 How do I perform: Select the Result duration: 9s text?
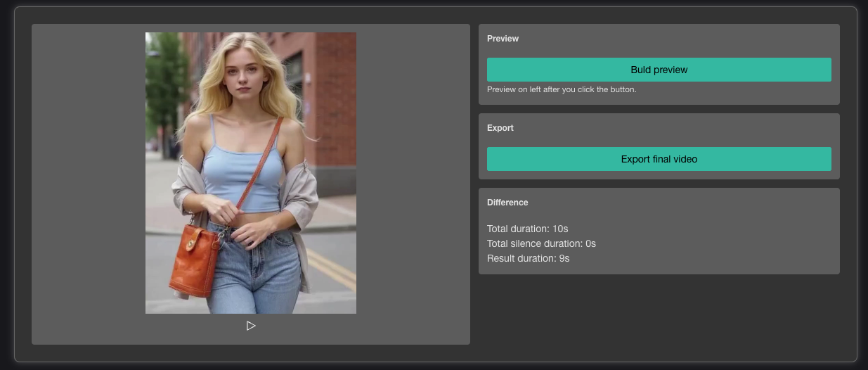[528, 258]
